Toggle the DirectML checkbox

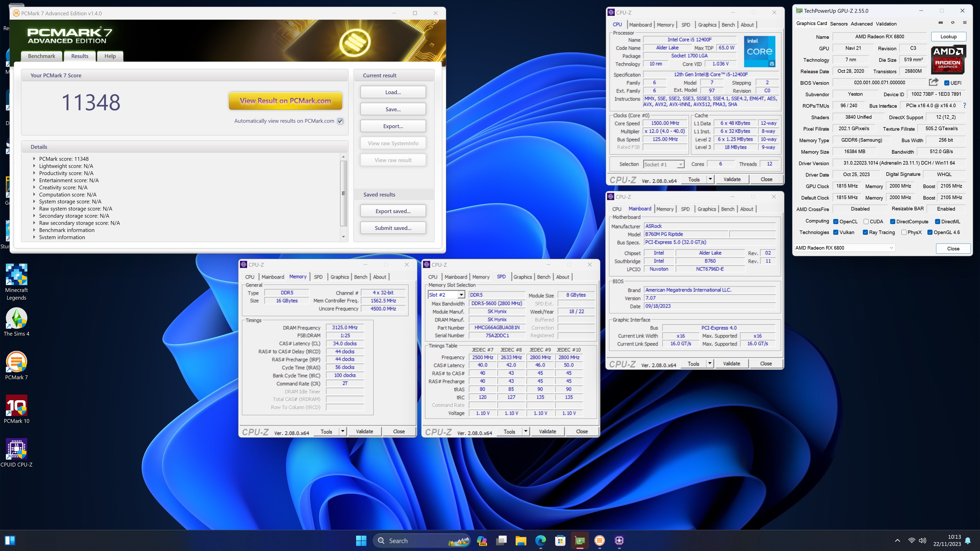pos(938,222)
